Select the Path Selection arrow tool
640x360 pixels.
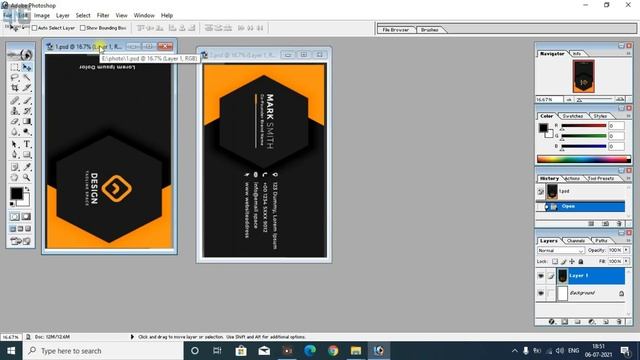(15, 144)
